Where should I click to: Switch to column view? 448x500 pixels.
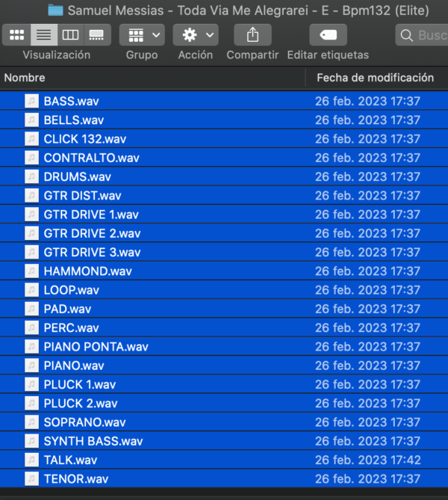(70, 35)
